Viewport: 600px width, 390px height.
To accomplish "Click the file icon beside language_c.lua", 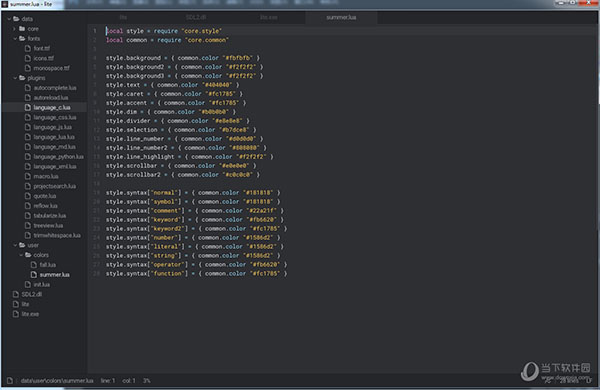I will 28,108.
